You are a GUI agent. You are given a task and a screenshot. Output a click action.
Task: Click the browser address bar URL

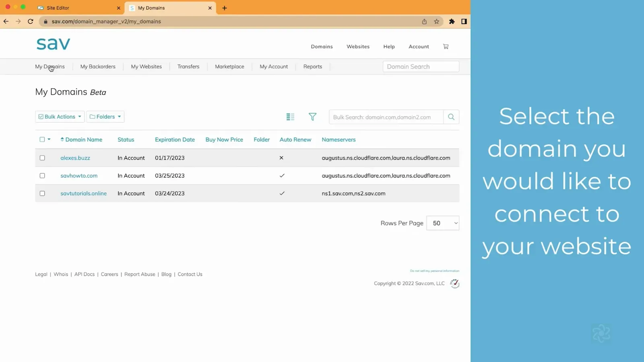point(106,22)
